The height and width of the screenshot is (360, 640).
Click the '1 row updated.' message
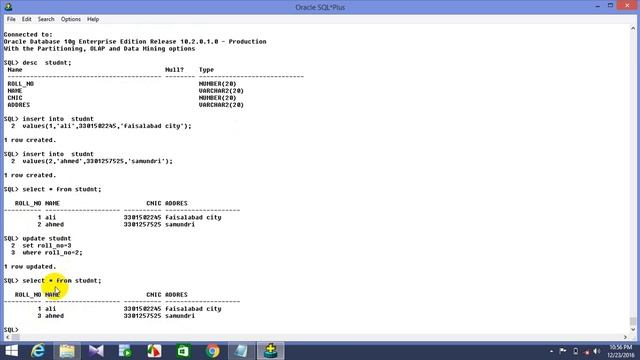click(x=30, y=266)
